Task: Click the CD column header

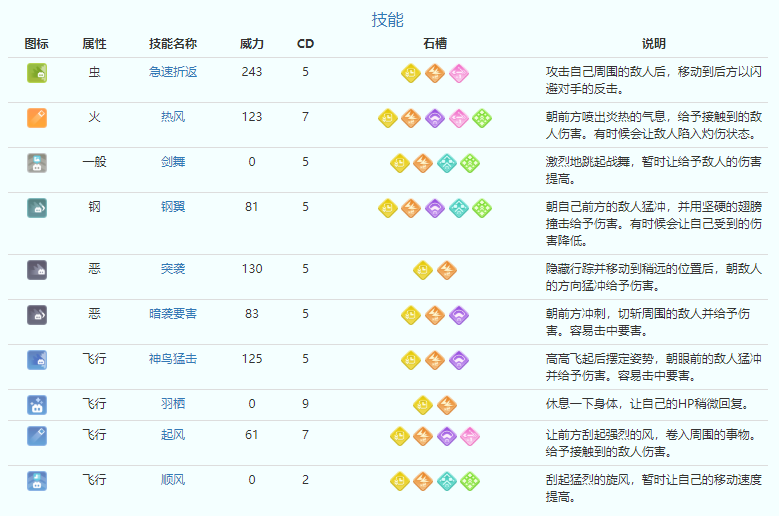Action: pos(306,44)
